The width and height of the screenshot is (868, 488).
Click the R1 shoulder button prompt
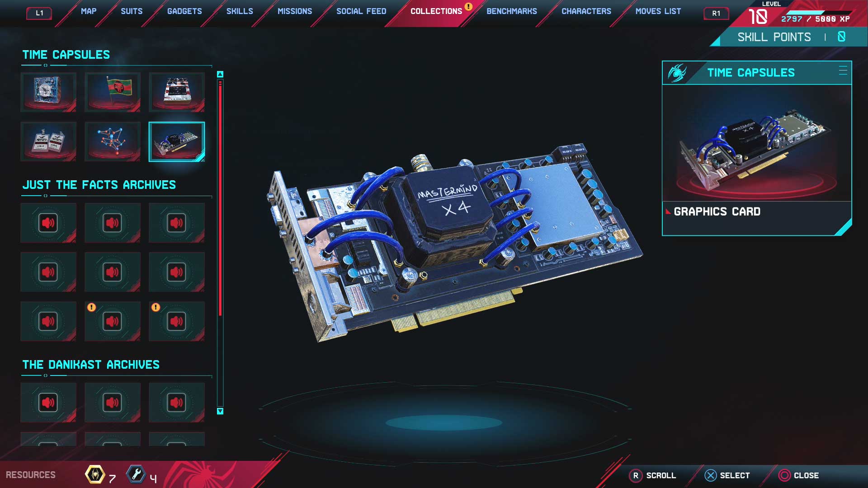coord(716,13)
